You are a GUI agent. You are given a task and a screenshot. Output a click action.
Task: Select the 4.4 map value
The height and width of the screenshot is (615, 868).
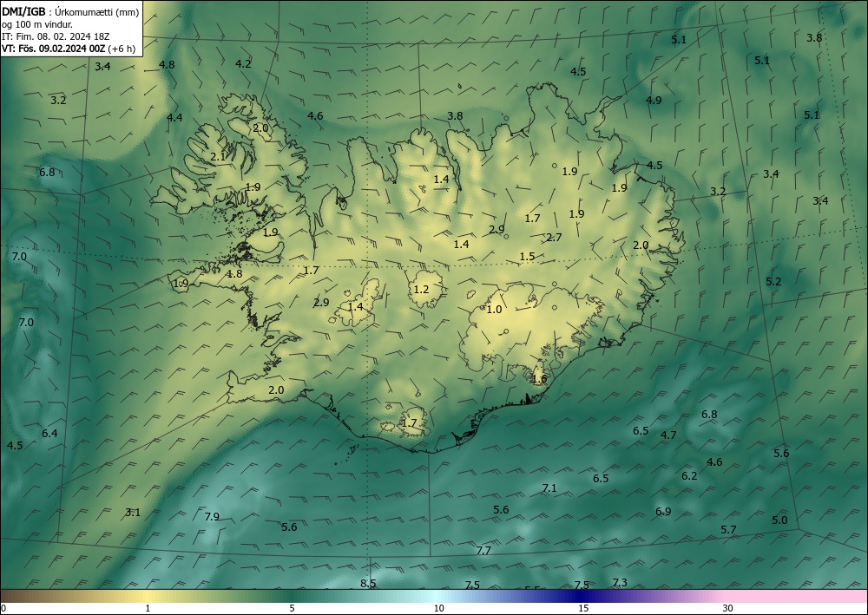pos(174,117)
